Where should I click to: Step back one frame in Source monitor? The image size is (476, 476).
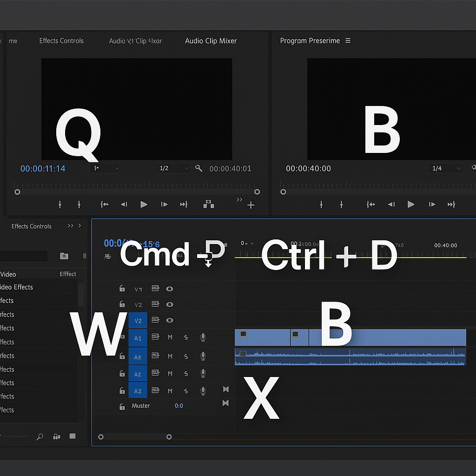[x=124, y=205]
